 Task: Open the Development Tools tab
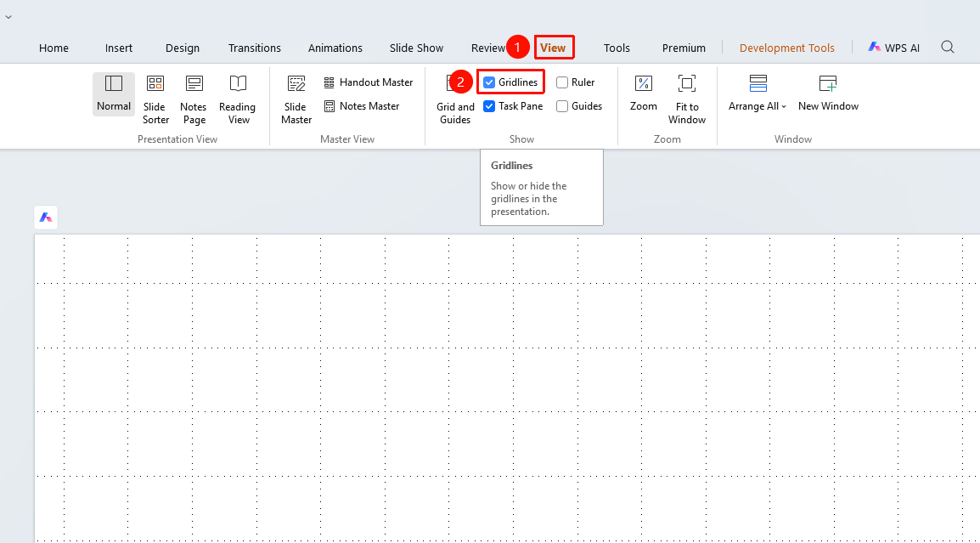tap(787, 48)
